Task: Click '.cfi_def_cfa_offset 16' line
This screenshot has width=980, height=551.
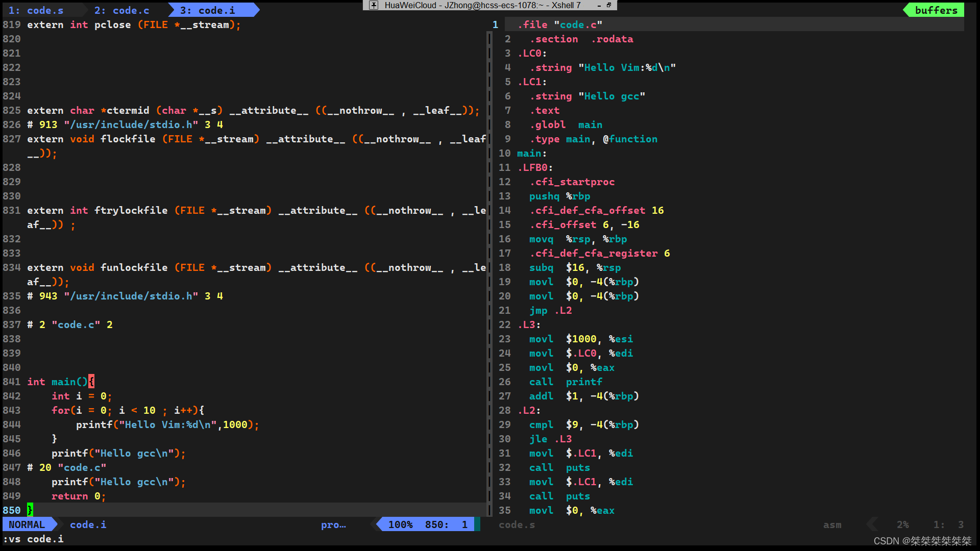Action: (597, 210)
